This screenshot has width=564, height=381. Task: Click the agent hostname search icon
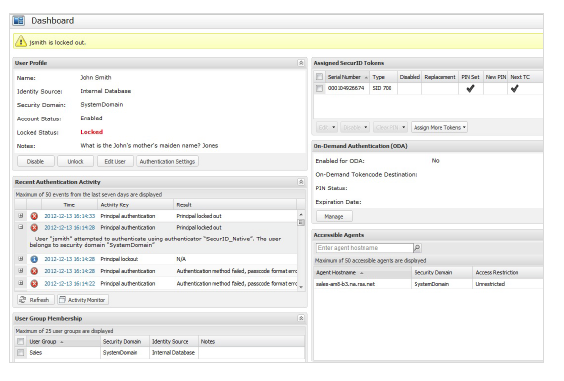(x=417, y=248)
